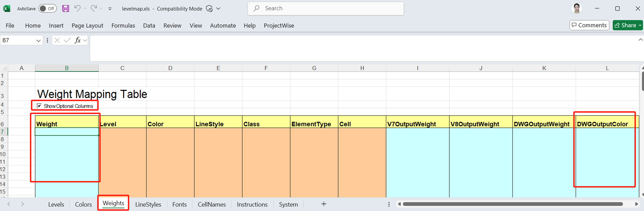This screenshot has width=644, height=211.
Task: Click the Save icon in title bar
Action: pos(66,8)
